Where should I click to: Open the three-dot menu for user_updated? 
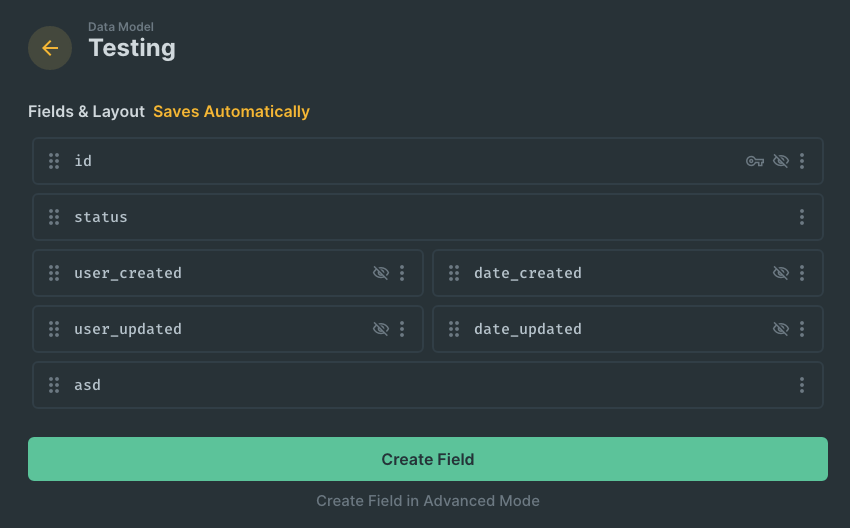[x=402, y=329]
